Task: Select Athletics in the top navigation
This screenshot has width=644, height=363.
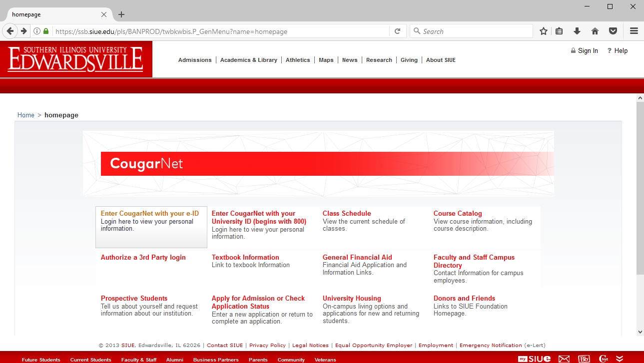Action: tap(298, 60)
